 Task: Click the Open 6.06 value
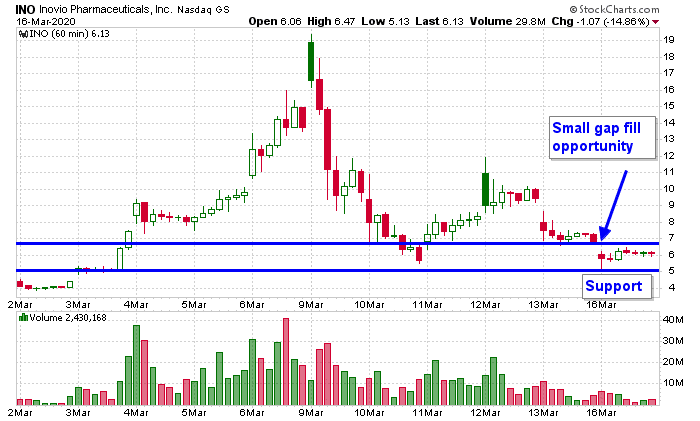tap(275, 21)
